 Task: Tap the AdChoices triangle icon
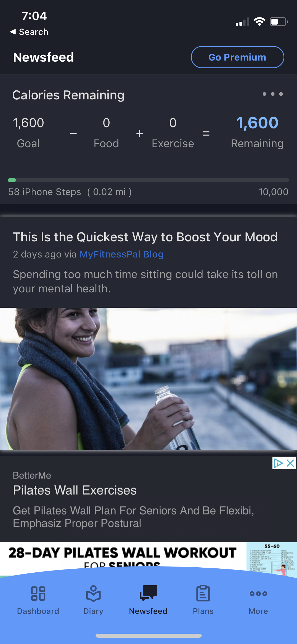(278, 463)
